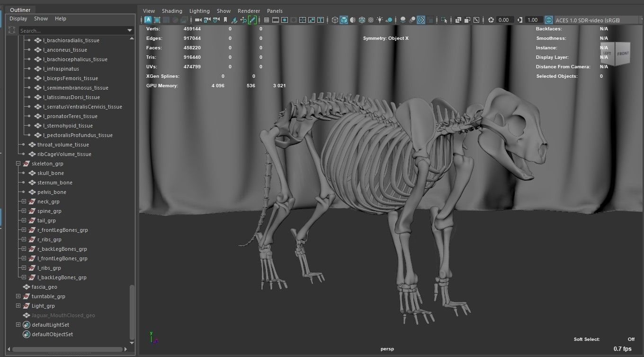Click the FRONT face of view cube
This screenshot has width=644, height=357.
[623, 54]
